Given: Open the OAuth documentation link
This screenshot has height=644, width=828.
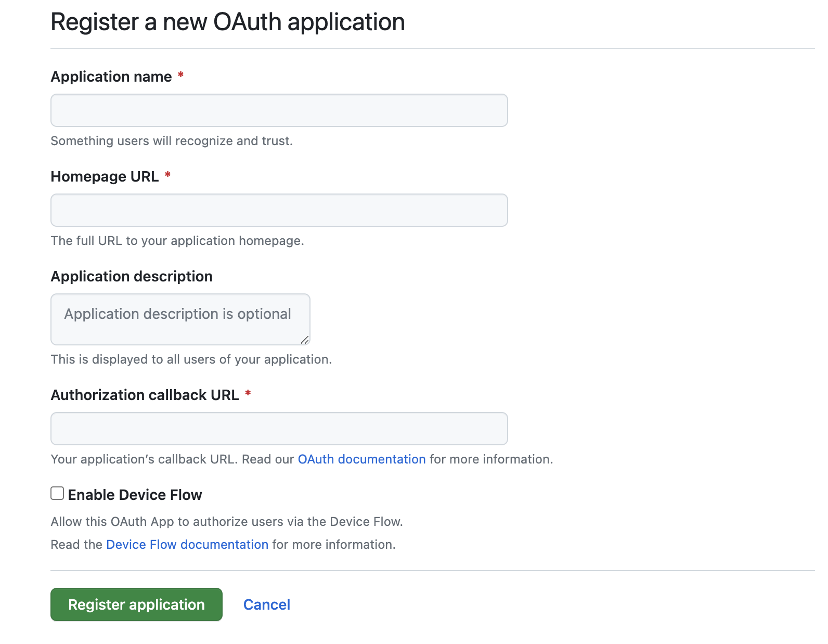Looking at the screenshot, I should [361, 459].
